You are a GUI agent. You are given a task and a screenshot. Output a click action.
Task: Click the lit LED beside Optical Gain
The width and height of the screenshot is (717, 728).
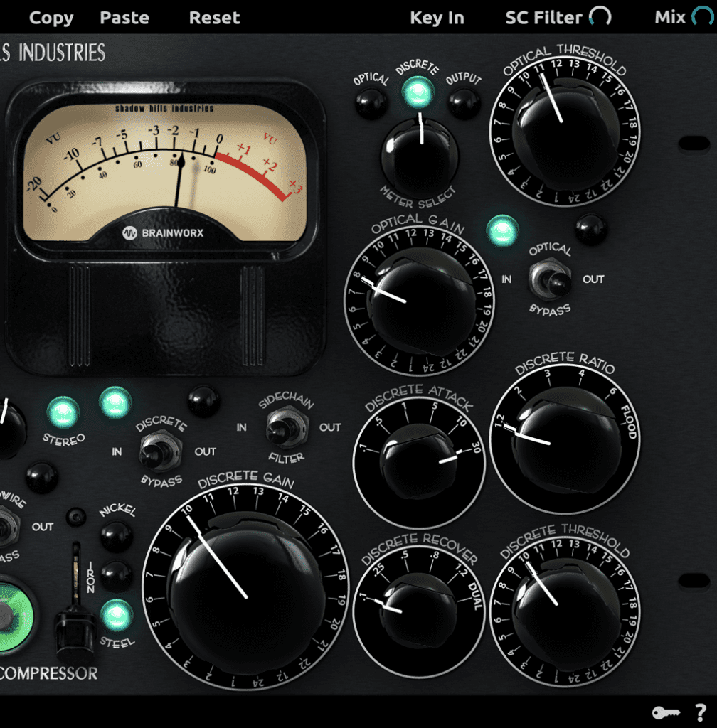(x=502, y=231)
